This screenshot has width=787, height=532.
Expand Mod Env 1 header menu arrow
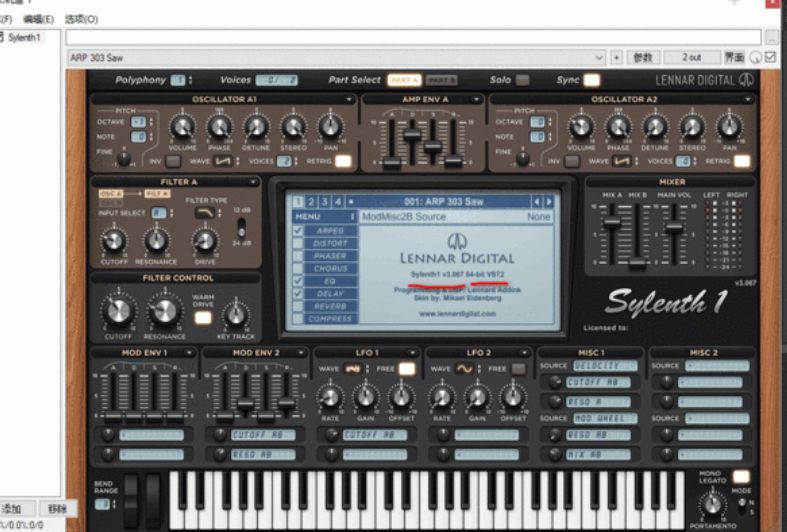pyautogui.click(x=189, y=353)
